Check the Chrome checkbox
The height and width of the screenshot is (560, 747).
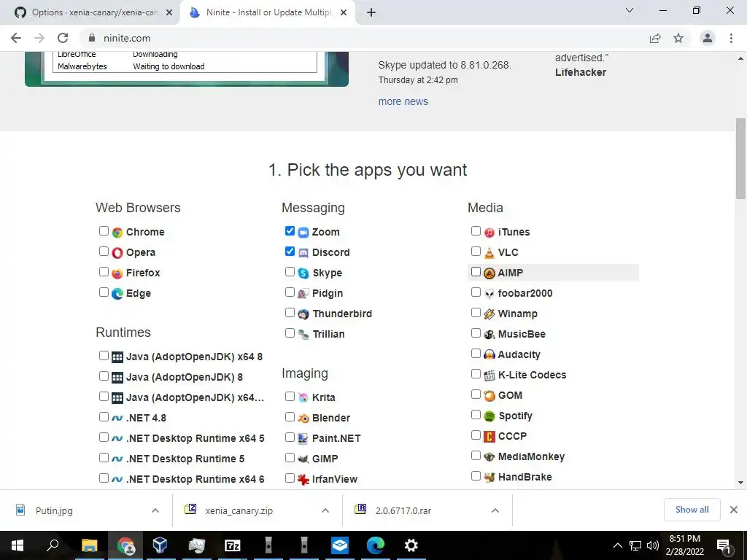click(x=104, y=231)
